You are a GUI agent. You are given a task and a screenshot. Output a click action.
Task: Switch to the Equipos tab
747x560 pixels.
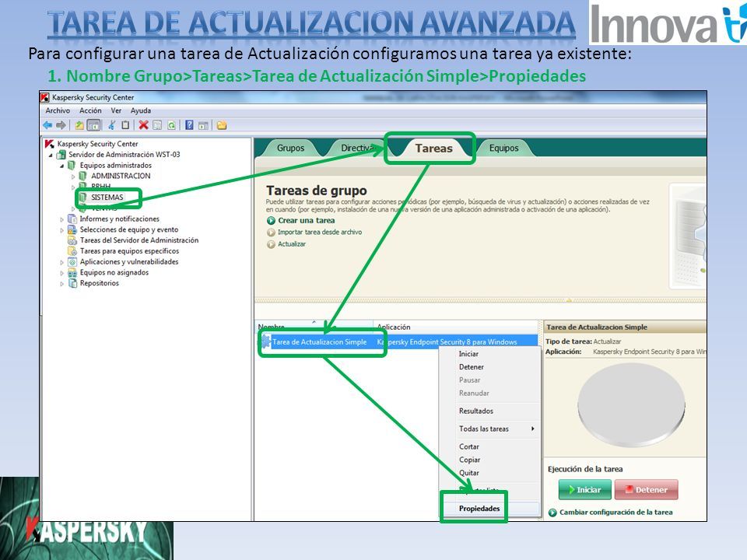tap(503, 148)
